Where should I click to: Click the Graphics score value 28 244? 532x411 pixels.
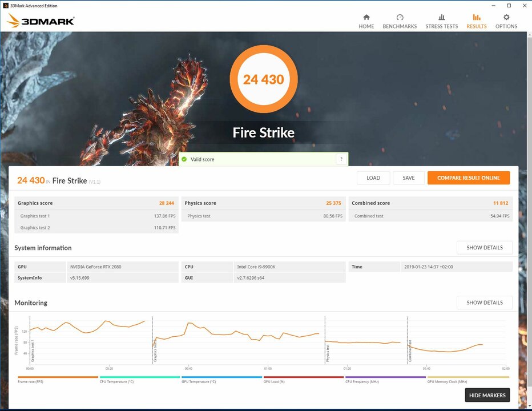[167, 203]
